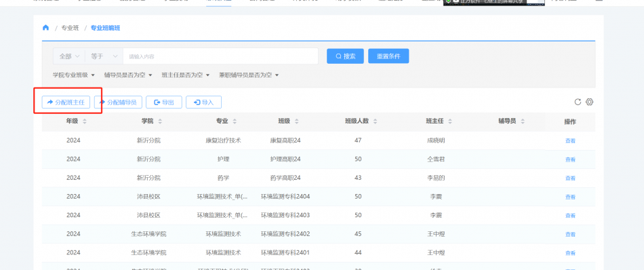Sort by 班级 column arrows
The width and height of the screenshot is (644, 270).
pos(296,121)
